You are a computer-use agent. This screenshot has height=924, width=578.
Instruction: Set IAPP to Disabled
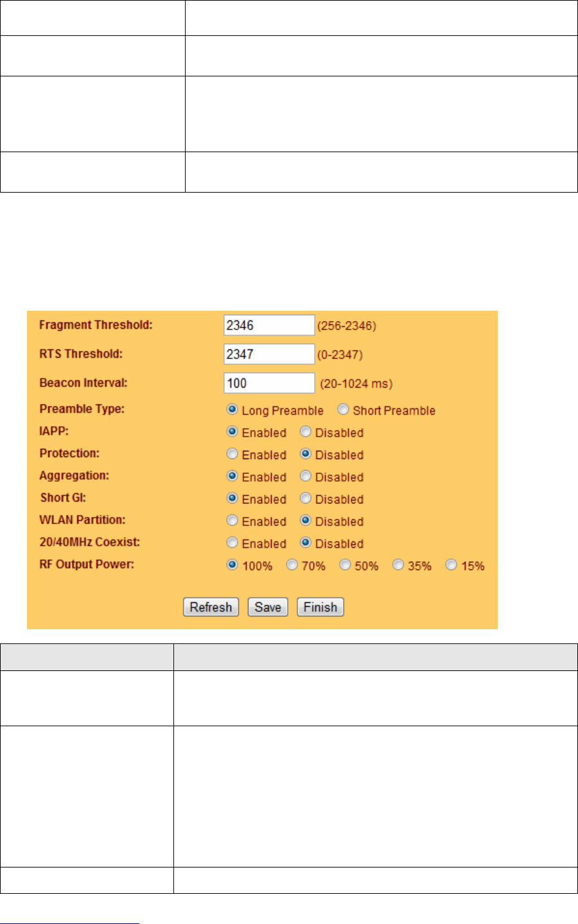pyautogui.click(x=306, y=431)
